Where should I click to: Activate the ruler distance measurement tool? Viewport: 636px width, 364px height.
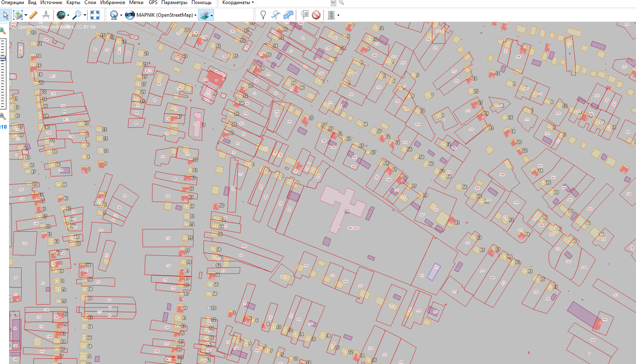(33, 15)
